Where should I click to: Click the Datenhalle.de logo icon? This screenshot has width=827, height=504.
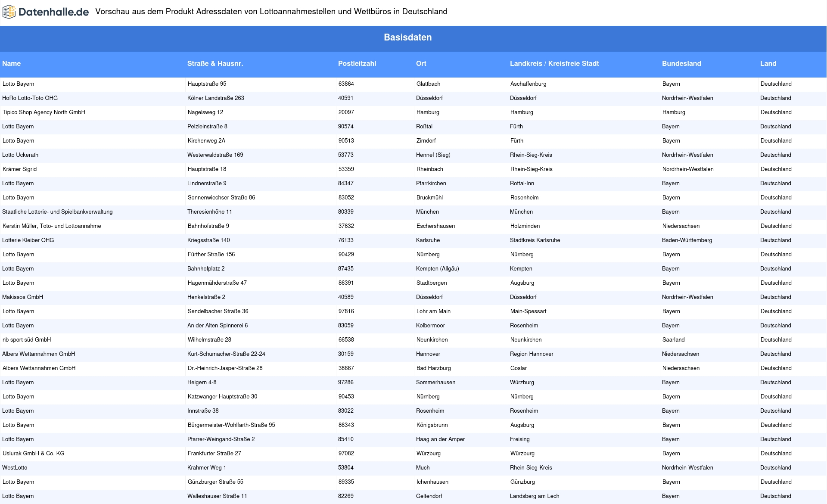9,12
